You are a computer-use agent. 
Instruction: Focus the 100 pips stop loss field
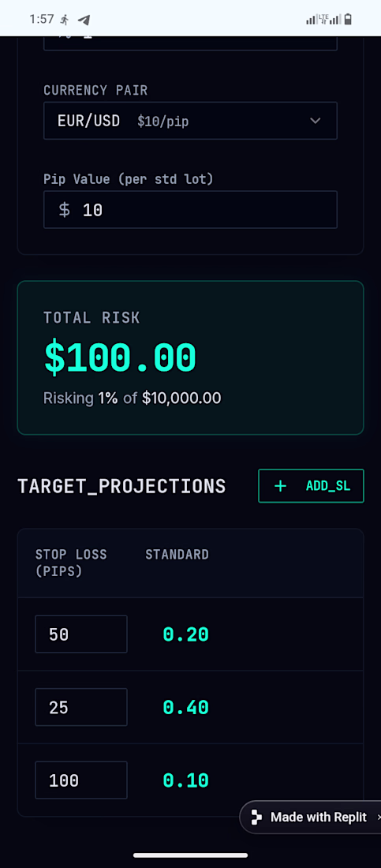[x=81, y=780]
